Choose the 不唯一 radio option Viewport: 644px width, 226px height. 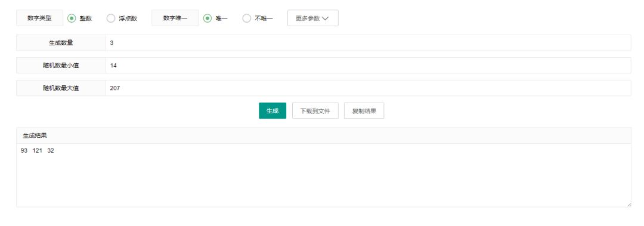[247, 18]
